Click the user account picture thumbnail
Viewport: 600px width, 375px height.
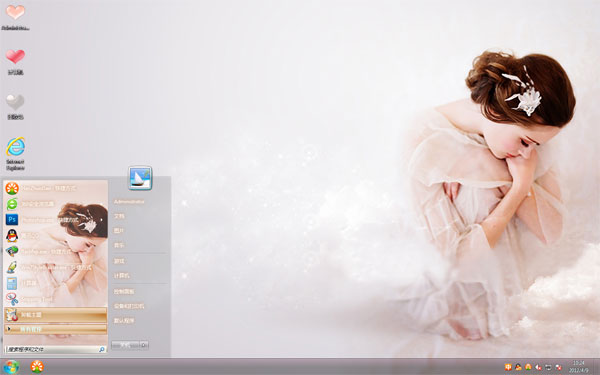[x=140, y=178]
